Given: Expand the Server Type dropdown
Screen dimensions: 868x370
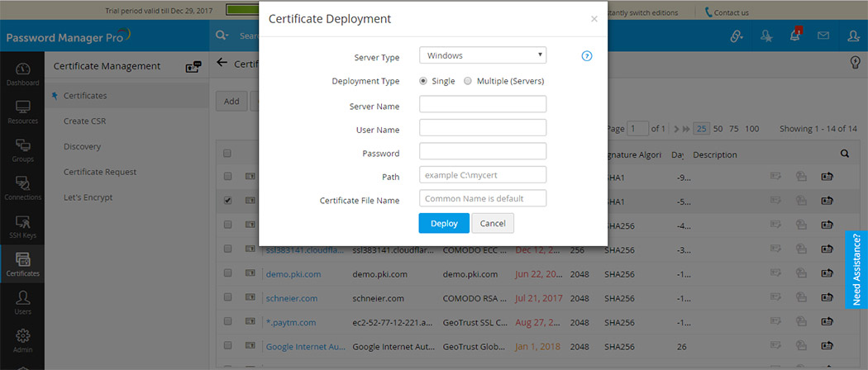Looking at the screenshot, I should tap(483, 55).
